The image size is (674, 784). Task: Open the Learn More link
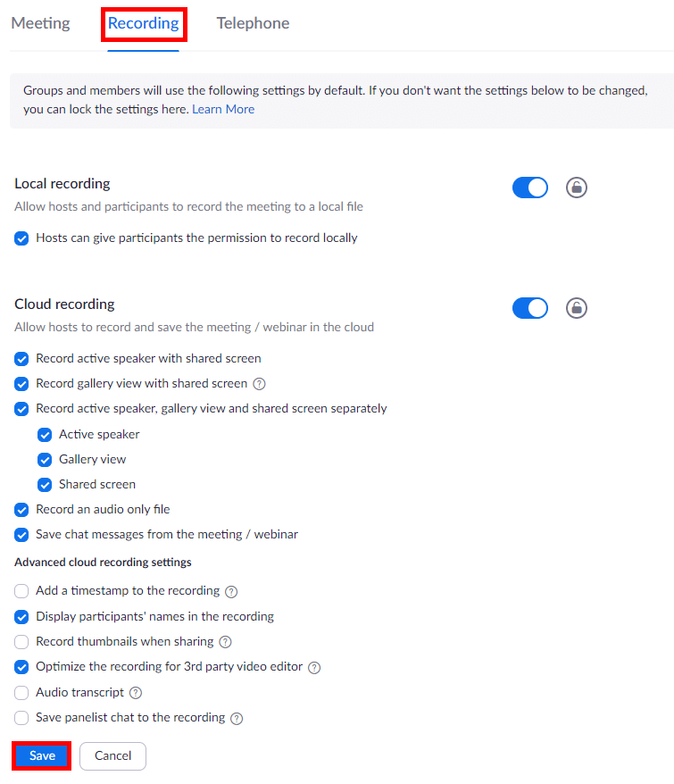click(223, 109)
